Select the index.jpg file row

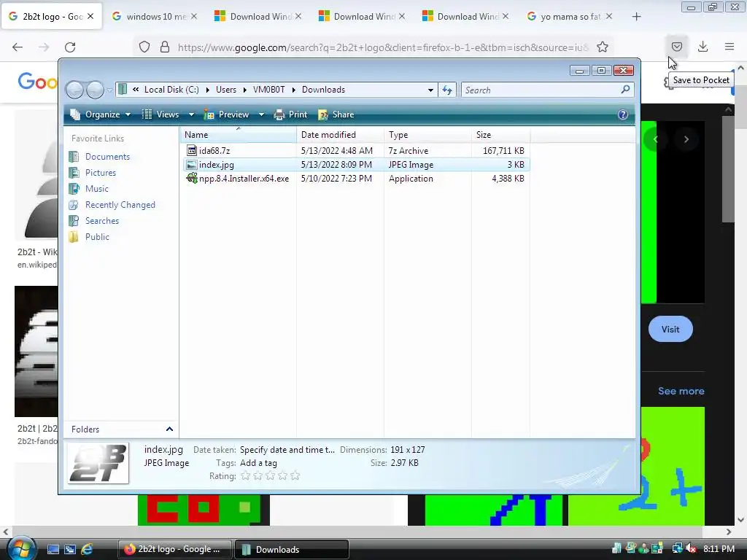coord(356,165)
